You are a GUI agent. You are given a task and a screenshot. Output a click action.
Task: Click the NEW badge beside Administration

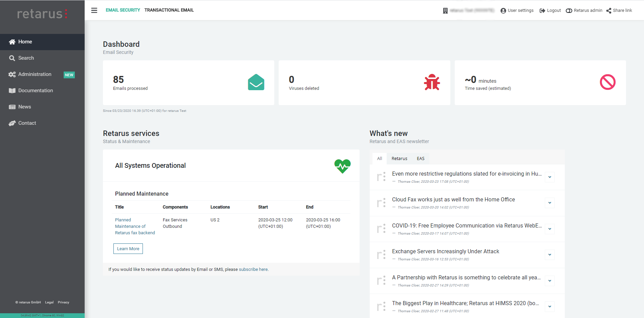(x=69, y=75)
